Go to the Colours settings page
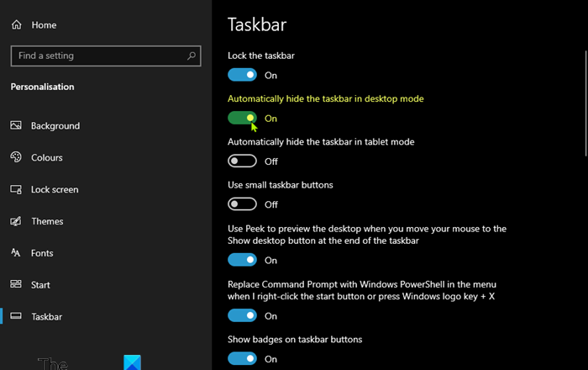Viewport: 588px width, 370px height. [46, 157]
